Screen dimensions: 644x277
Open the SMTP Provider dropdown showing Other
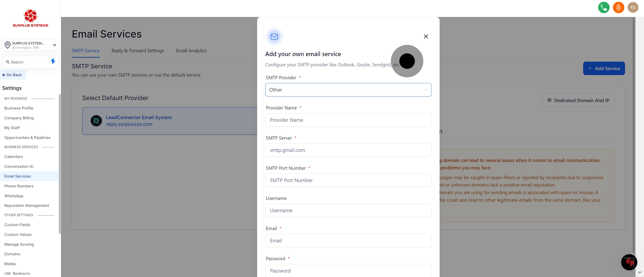click(348, 90)
